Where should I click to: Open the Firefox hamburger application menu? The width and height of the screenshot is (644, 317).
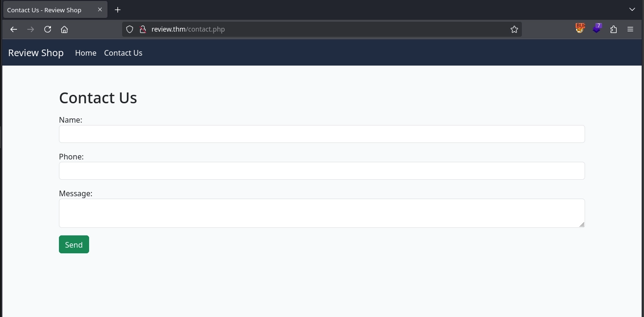[x=630, y=29]
